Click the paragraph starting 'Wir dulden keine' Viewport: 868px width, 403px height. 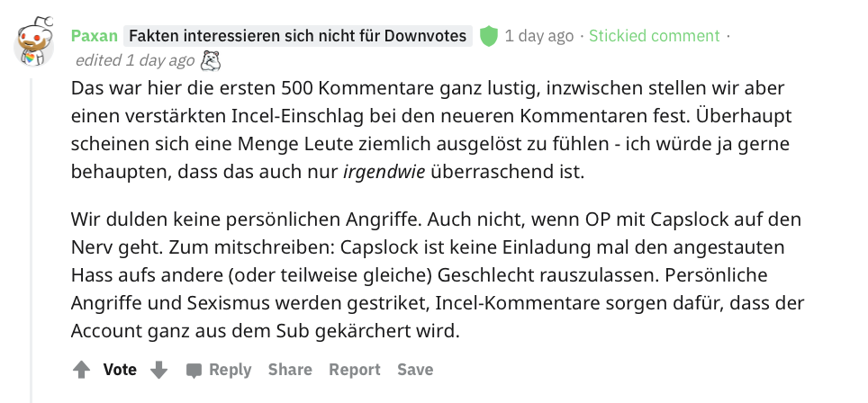pyautogui.click(x=432, y=275)
